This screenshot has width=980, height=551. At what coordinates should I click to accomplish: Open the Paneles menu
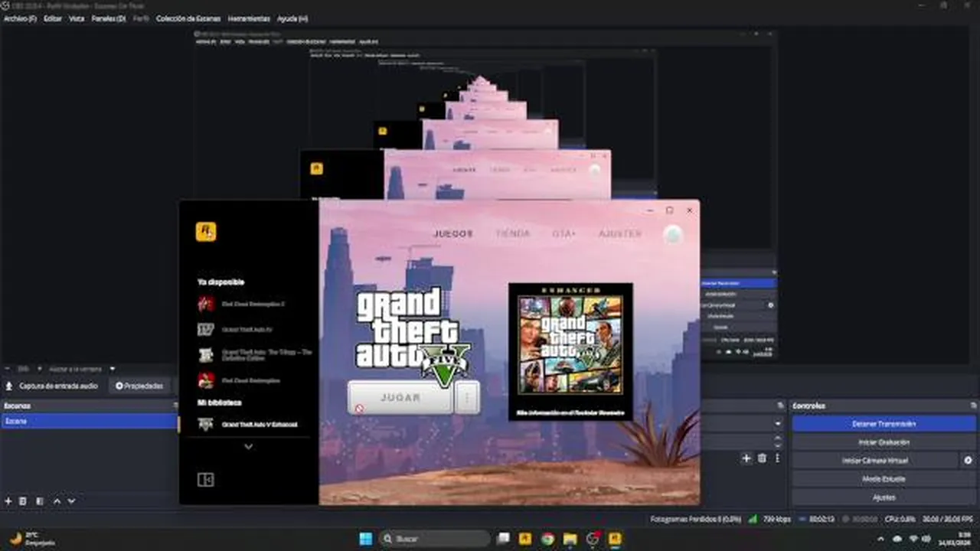click(108, 18)
